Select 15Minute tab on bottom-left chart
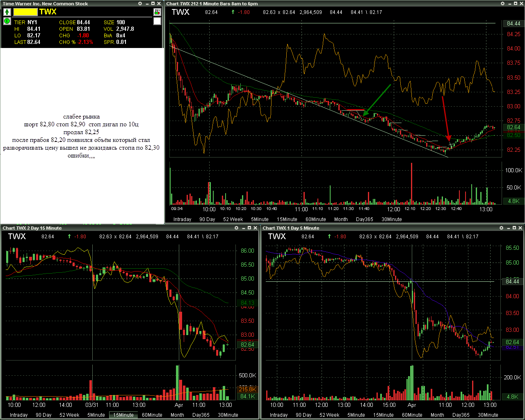525x420 pixels. point(123,415)
